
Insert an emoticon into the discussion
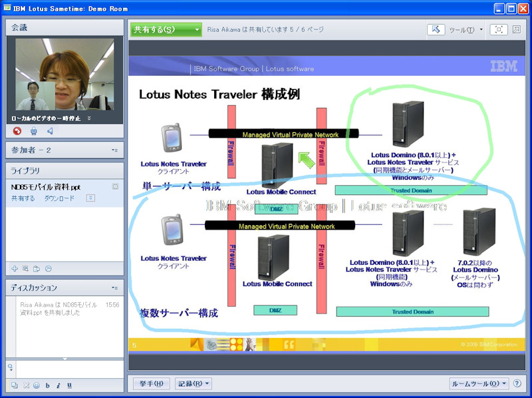pos(37,385)
